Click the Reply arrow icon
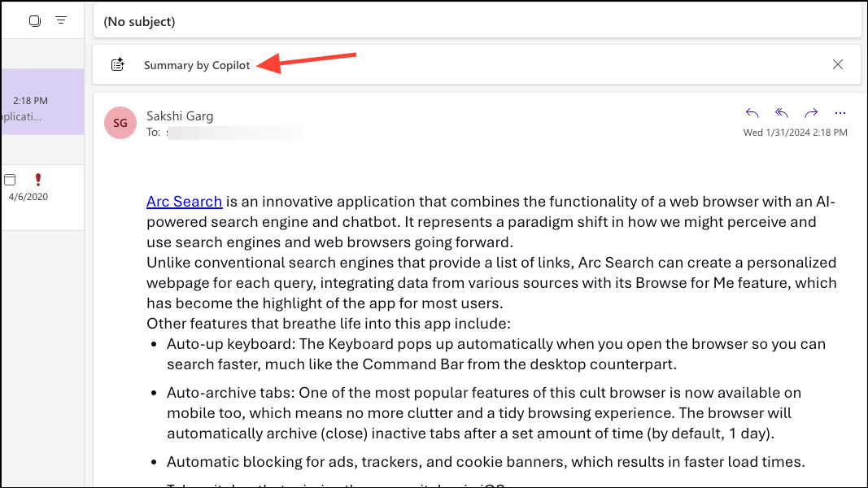This screenshot has width=868, height=488. pyautogui.click(x=752, y=113)
